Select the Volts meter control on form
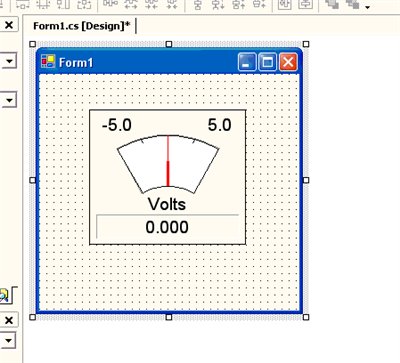The image size is (400, 363). click(x=168, y=177)
